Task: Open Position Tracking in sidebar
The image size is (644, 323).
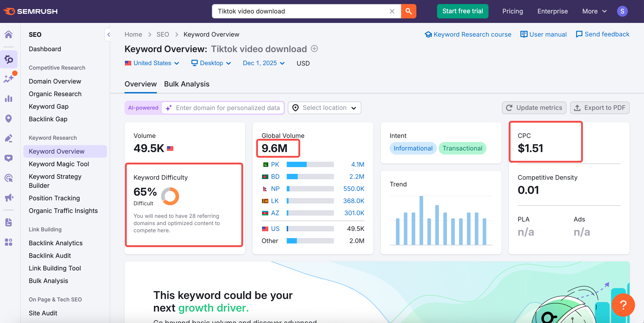Action: (54, 198)
